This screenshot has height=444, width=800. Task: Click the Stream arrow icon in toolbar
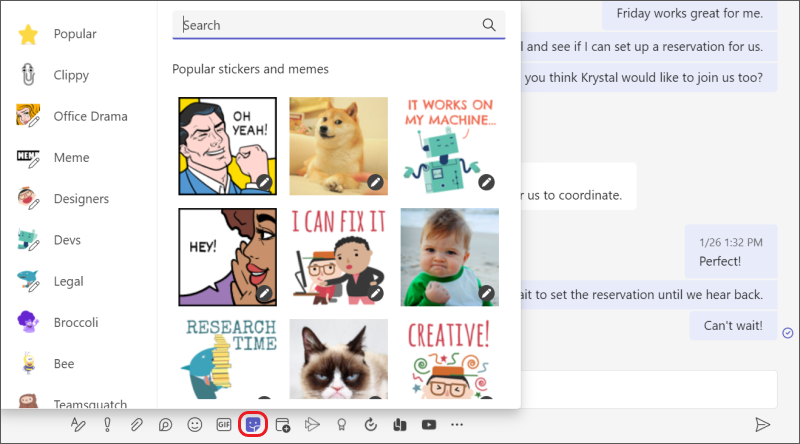[312, 425]
